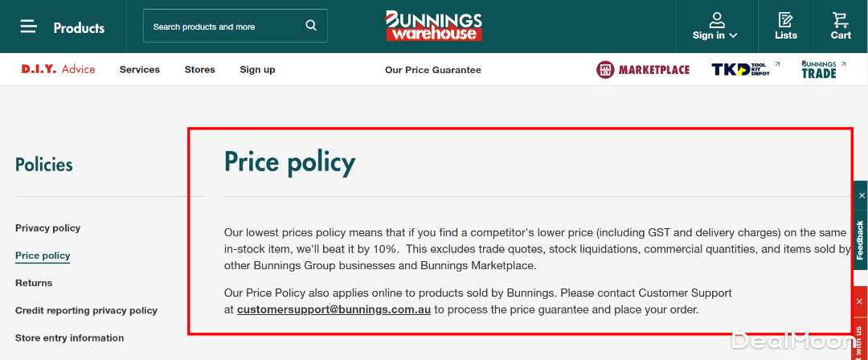Open Bunnings Marketplace logo link
Image resolution: width=868 pixels, height=360 pixels.
click(643, 70)
